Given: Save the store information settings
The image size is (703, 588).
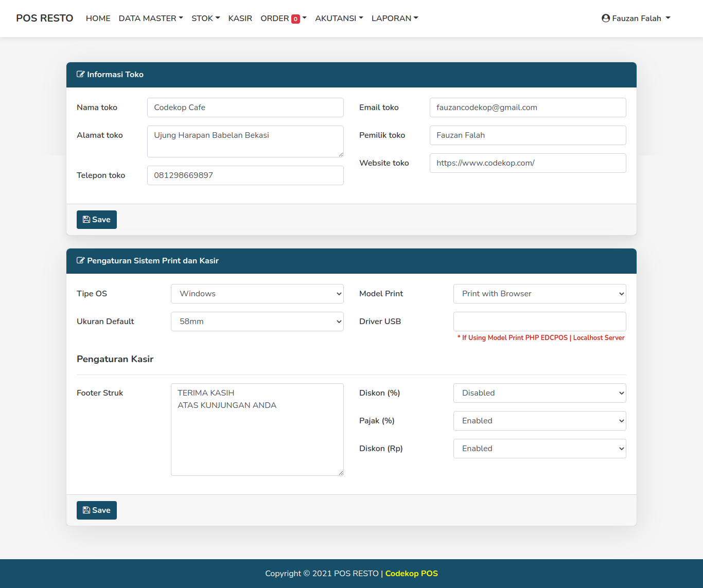Looking at the screenshot, I should pyautogui.click(x=96, y=220).
